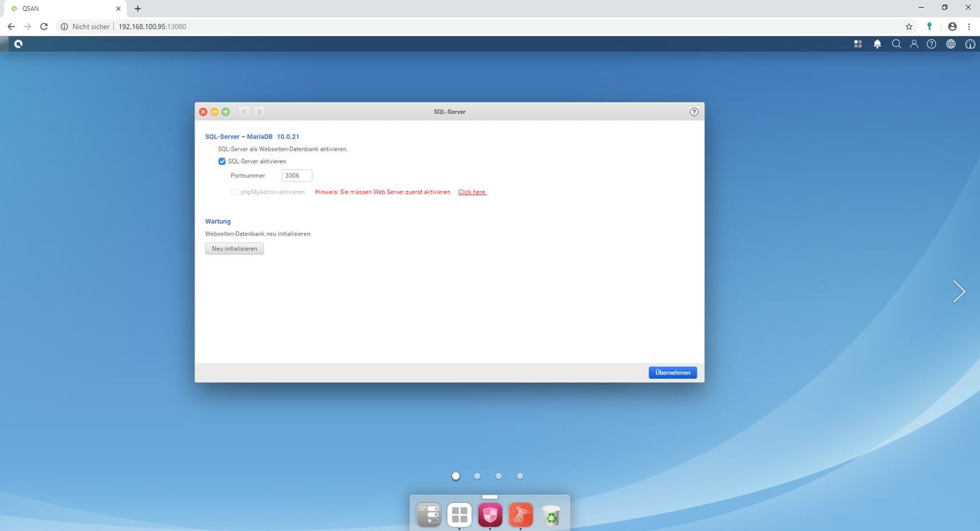
Task: Go to the next desktop page arrow
Action: tap(958, 291)
